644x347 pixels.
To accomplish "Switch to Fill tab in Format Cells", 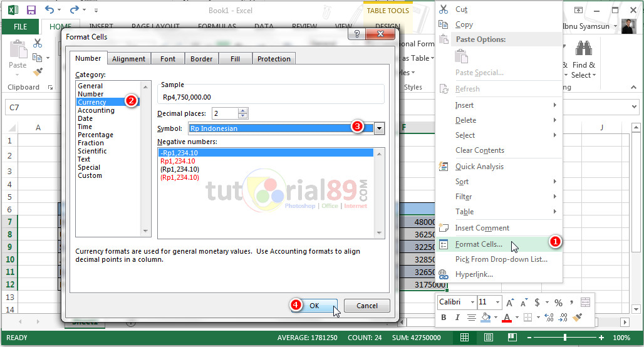I will pos(235,59).
